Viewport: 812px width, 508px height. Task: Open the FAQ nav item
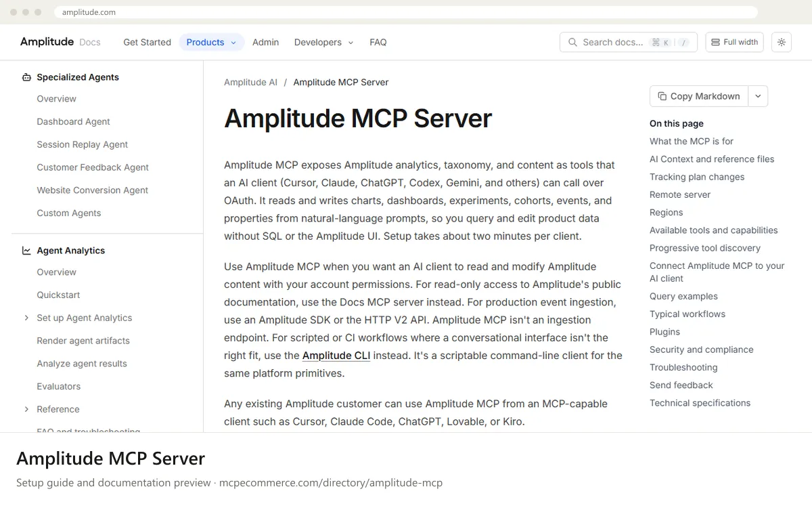[x=378, y=42]
